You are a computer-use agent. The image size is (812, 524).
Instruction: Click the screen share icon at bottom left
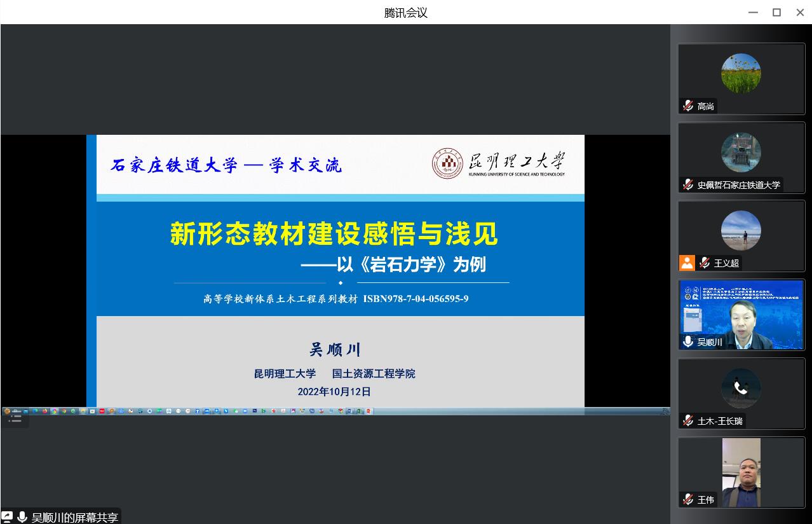pyautogui.click(x=7, y=517)
